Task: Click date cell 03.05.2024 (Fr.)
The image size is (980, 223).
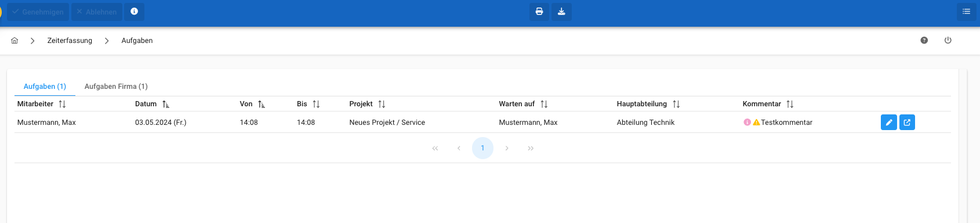Action: pos(161,123)
